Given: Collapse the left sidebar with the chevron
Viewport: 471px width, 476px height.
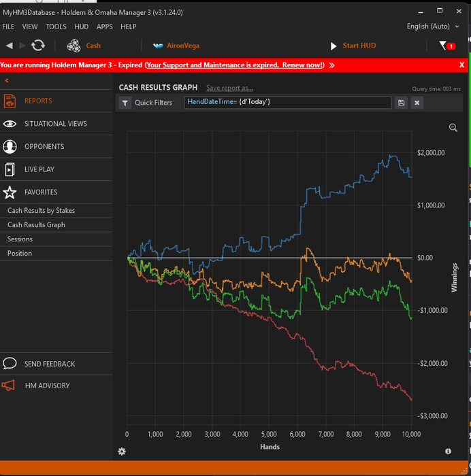Looking at the screenshot, I should pyautogui.click(x=7, y=81).
